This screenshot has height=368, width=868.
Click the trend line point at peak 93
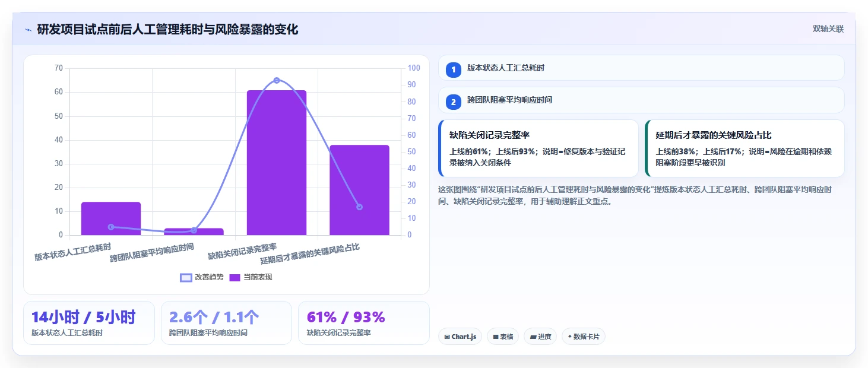tap(277, 80)
